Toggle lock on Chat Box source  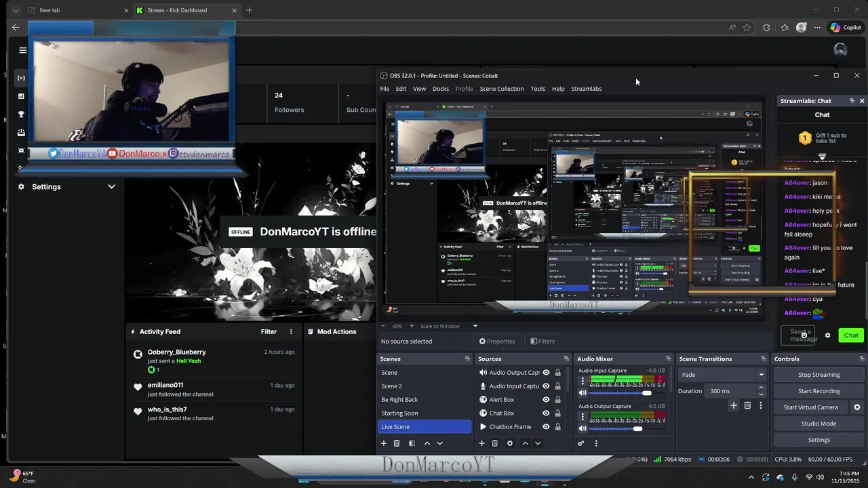click(x=557, y=413)
